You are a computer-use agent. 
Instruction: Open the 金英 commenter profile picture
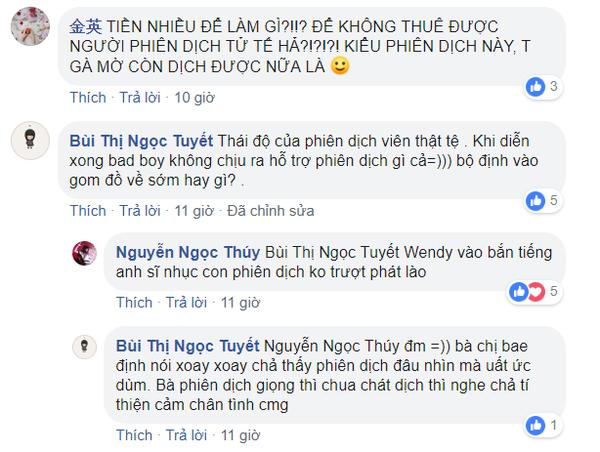pos(30,26)
